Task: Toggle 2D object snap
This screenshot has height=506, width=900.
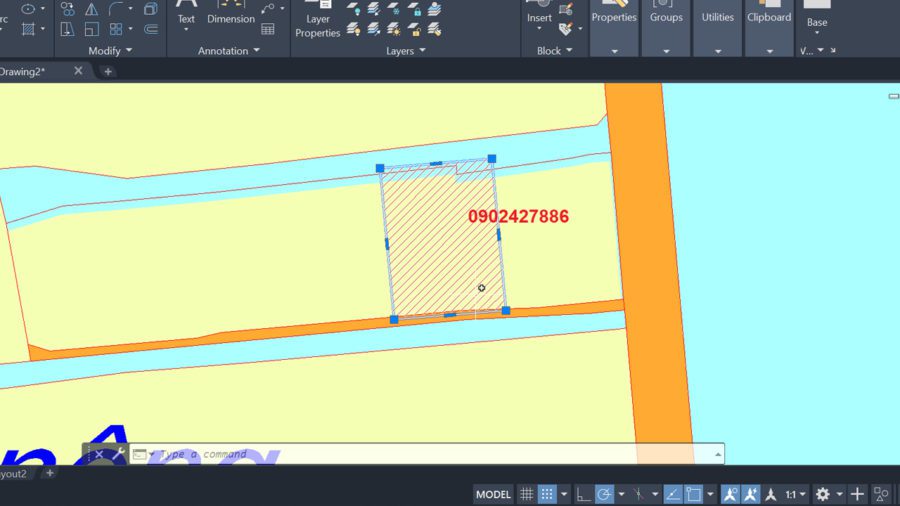Action: [x=693, y=494]
